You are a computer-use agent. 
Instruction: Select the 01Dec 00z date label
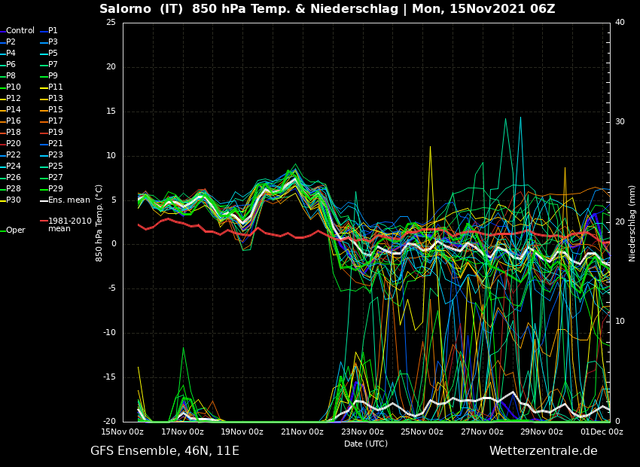coord(602,432)
